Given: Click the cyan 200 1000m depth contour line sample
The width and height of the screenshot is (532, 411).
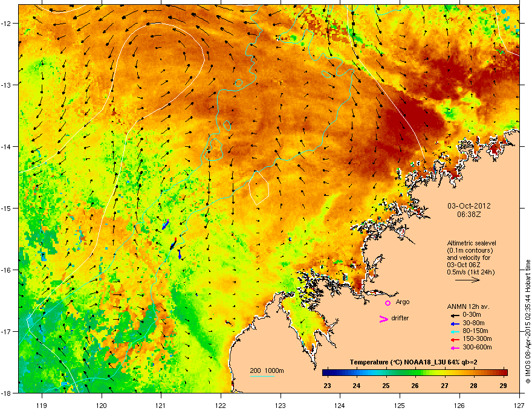Looking at the screenshot, I should [262, 376].
